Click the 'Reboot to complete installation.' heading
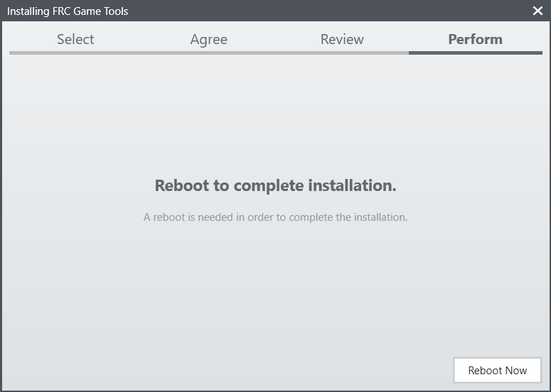This screenshot has height=392, width=551. pos(276,185)
